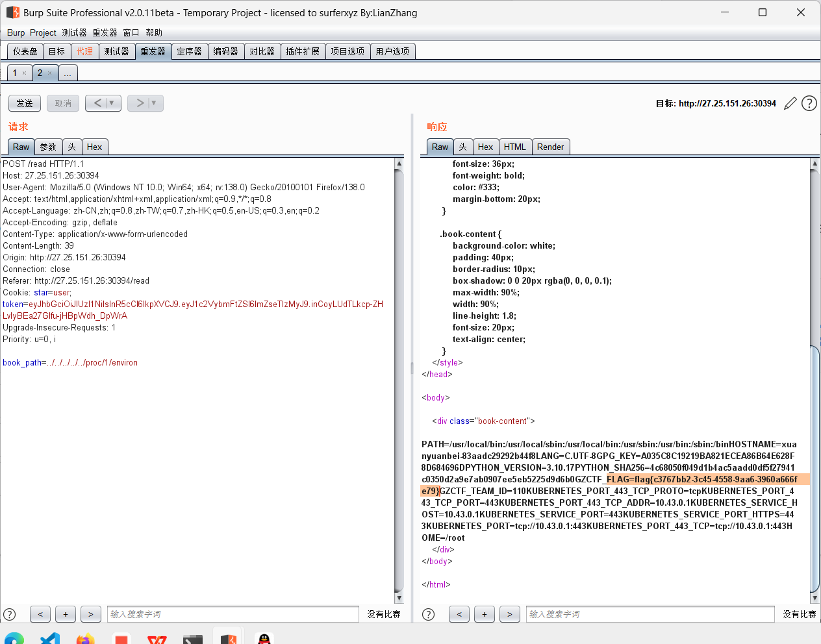Go forward with the history next arrow button

coord(140,103)
